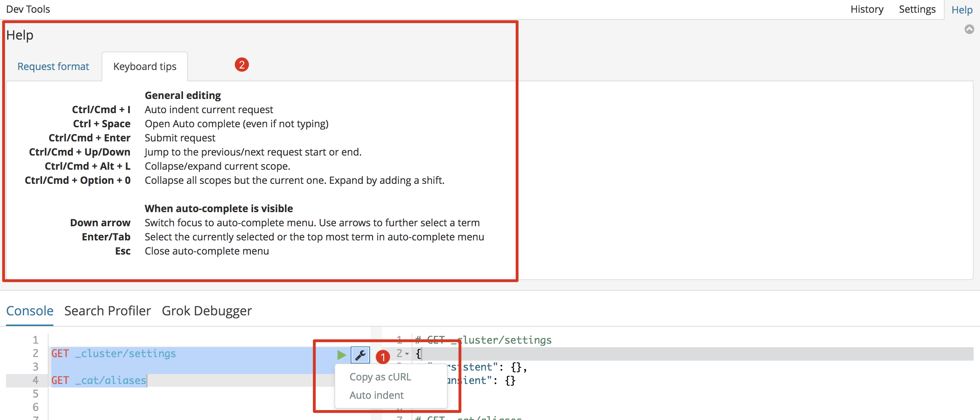Viewport: 980px width, 420px height.
Task: Click the GET _cat/aliases request line
Action: click(x=98, y=380)
